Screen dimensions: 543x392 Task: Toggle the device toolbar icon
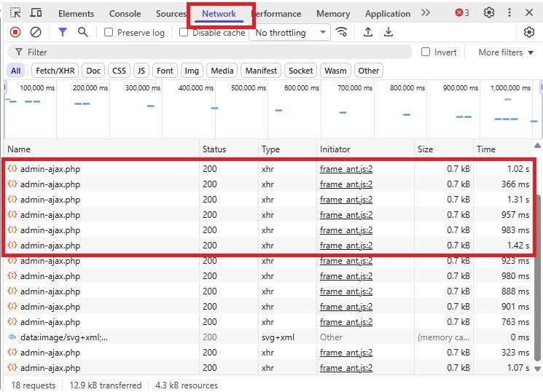36,13
